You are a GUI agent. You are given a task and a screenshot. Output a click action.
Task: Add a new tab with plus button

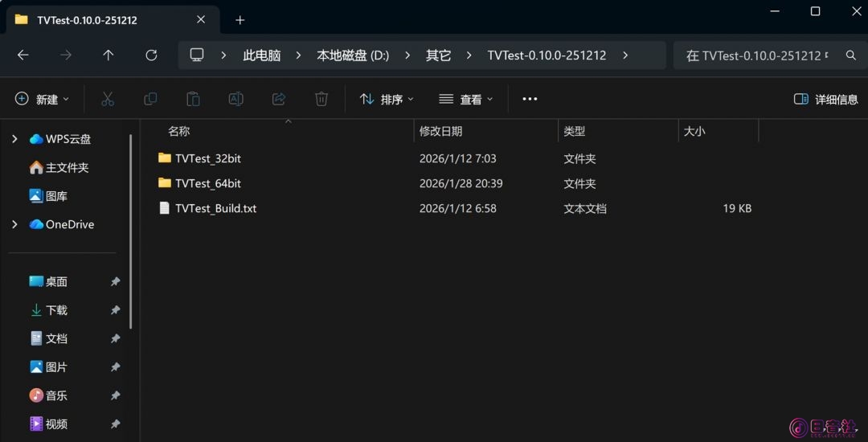click(x=240, y=20)
